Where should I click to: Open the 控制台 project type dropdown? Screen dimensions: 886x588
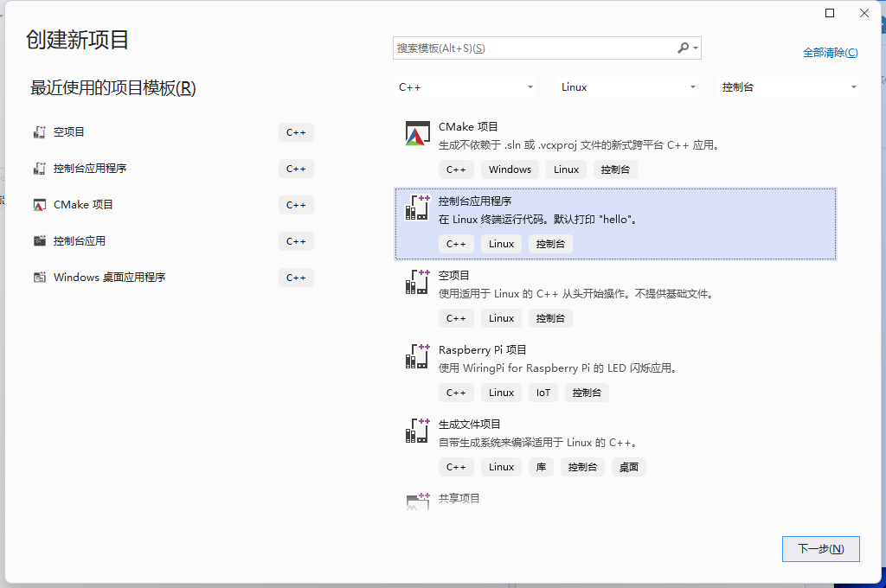[787, 86]
